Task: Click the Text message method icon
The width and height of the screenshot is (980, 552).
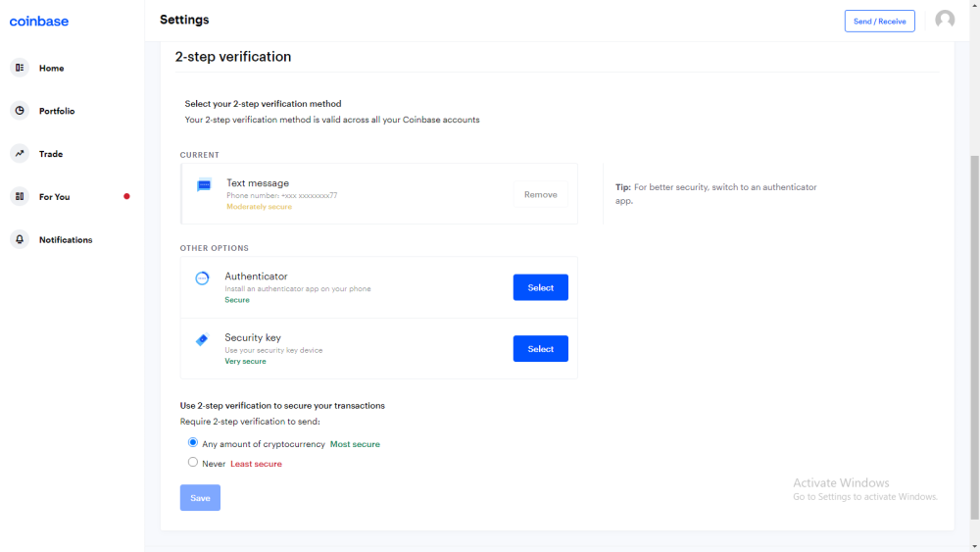Action: pyautogui.click(x=204, y=185)
